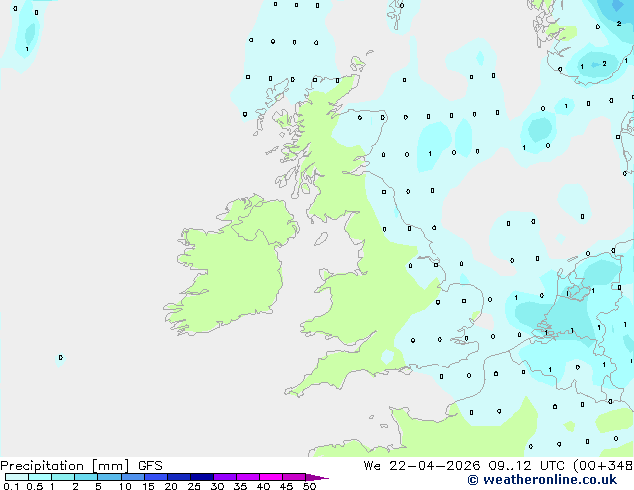Click the legend label '10'
The height and width of the screenshot is (490, 634).
[125, 486]
